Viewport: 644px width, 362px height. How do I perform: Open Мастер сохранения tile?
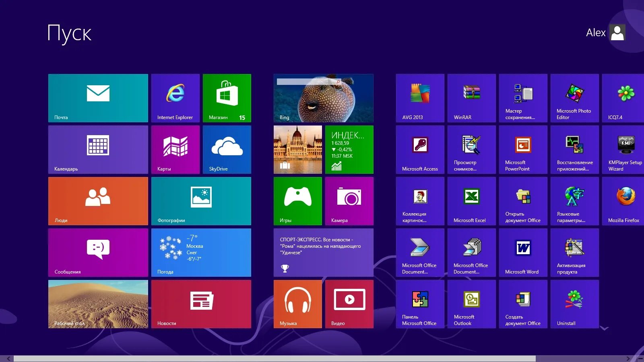pos(523,98)
